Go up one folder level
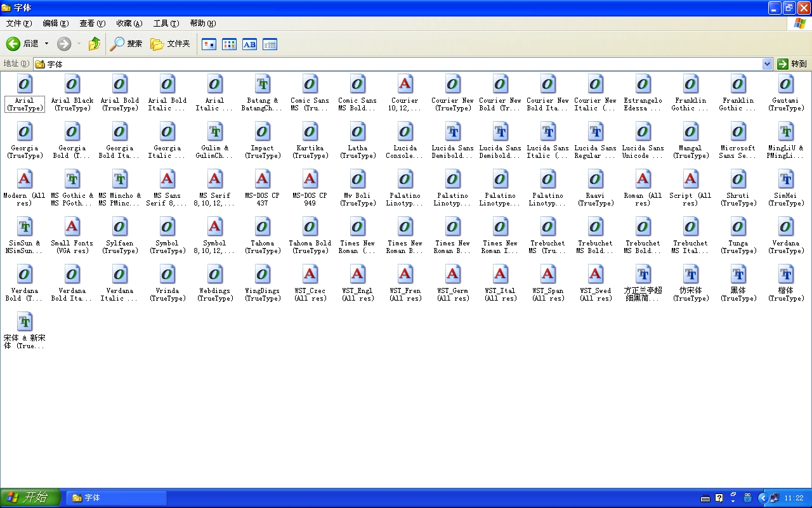812x508 pixels. (95, 44)
